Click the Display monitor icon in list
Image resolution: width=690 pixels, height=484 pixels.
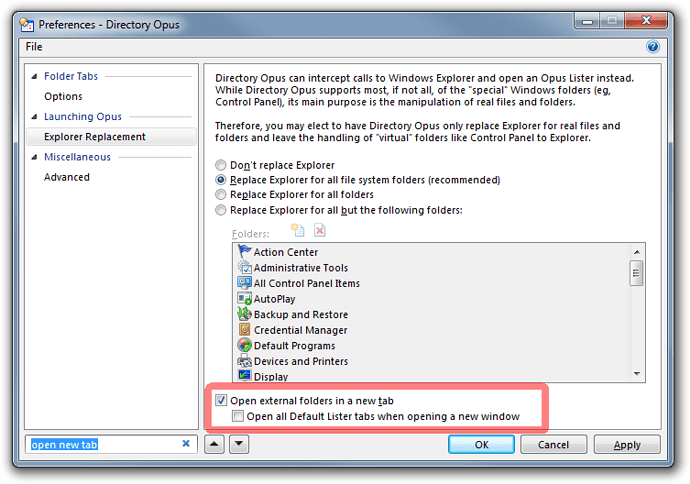click(244, 375)
